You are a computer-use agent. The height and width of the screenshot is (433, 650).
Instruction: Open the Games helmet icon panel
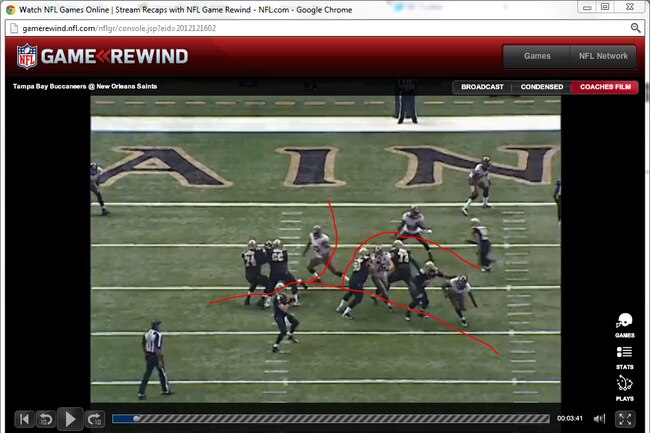pos(624,325)
